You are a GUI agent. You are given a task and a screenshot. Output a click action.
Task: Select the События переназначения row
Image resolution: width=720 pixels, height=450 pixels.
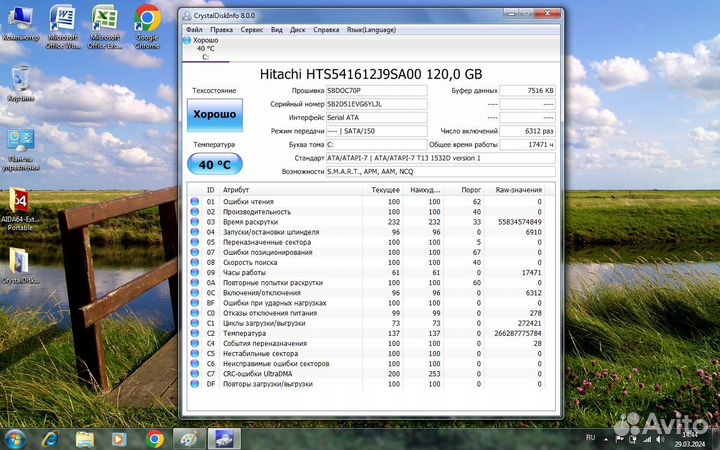coord(366,343)
